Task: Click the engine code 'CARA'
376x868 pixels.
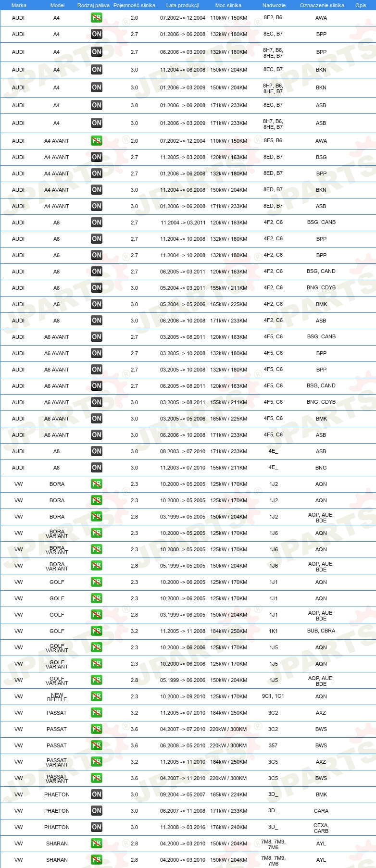Action: (321, 811)
